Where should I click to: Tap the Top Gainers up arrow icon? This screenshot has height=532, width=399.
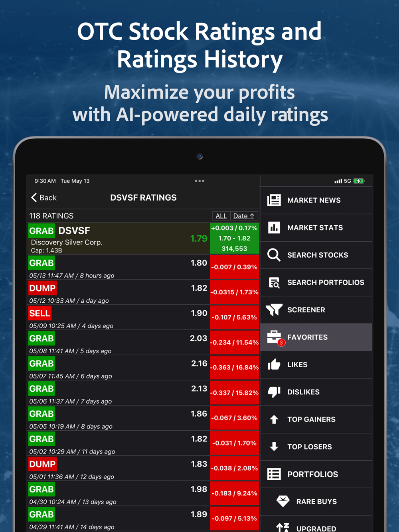click(274, 420)
